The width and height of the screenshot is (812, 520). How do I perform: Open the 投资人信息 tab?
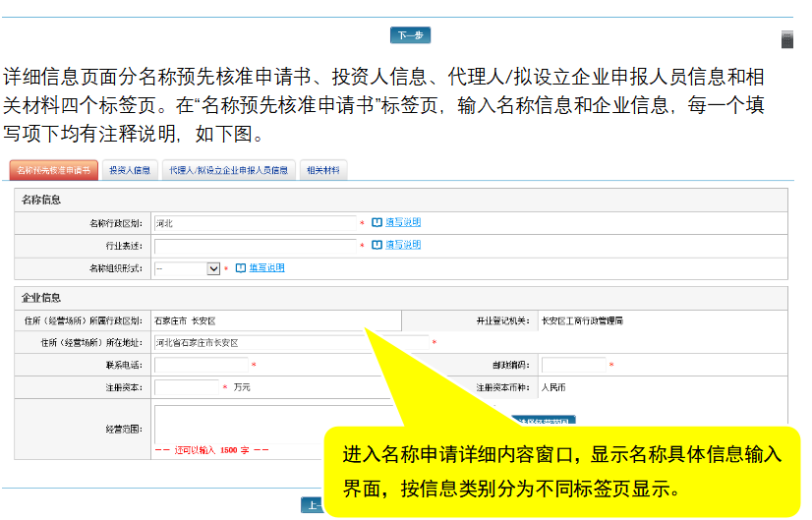click(x=130, y=170)
